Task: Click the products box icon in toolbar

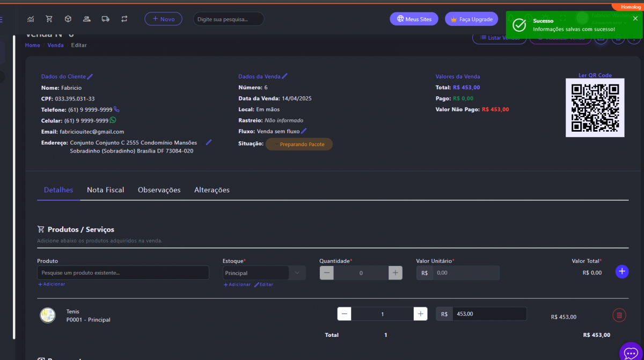Action: click(x=68, y=19)
